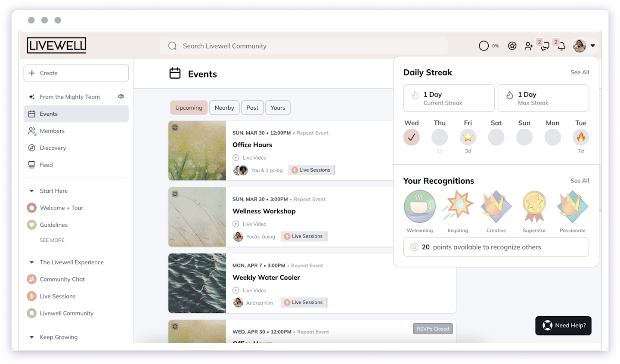Switch to the Nearby events tab
Screen dimensions: 620x364
[224, 108]
